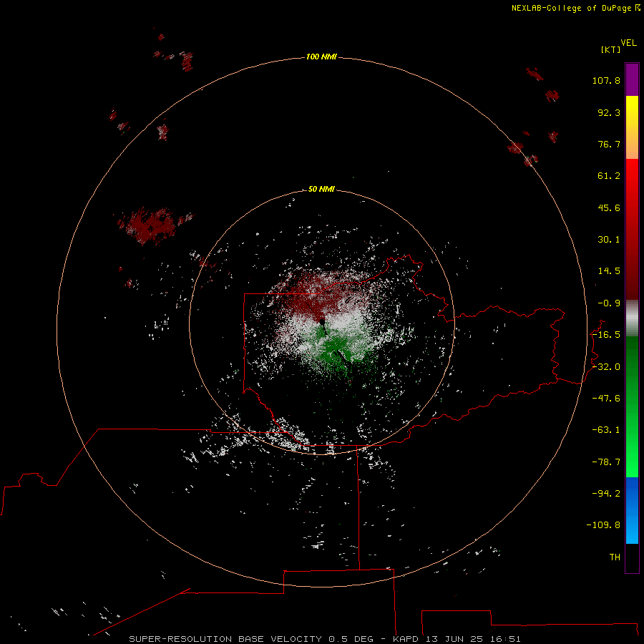Image resolution: width=644 pixels, height=644 pixels.
Task: Click the NEXLAB-College of DuPage watermark text
Action: [576, 8]
